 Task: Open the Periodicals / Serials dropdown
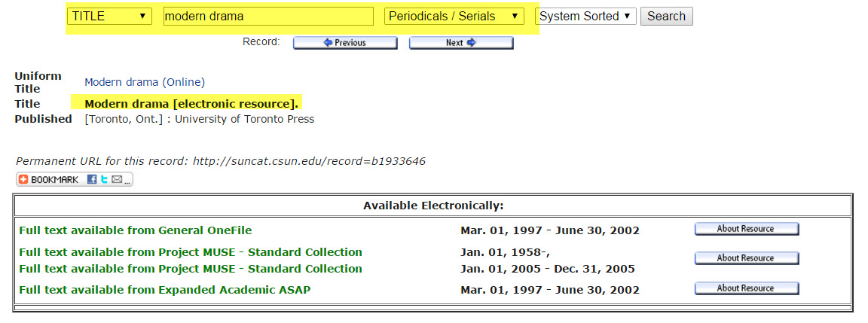(x=454, y=16)
